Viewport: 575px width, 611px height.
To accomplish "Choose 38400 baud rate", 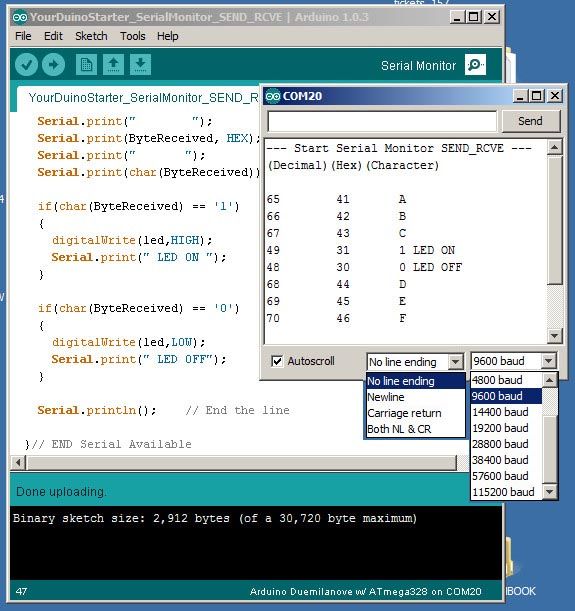I will [x=506, y=460].
